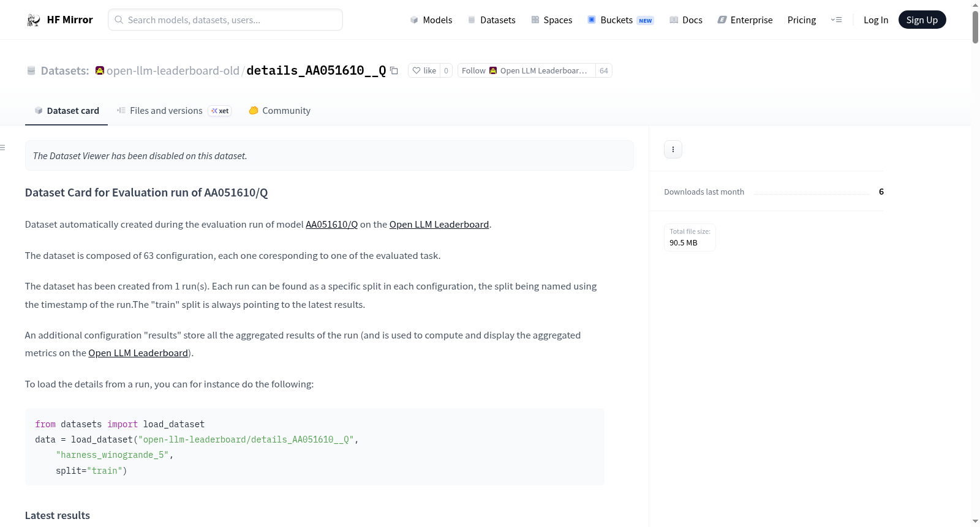980x527 pixels.
Task: Click the Dataset card tab icon
Action: pyautogui.click(x=39, y=111)
